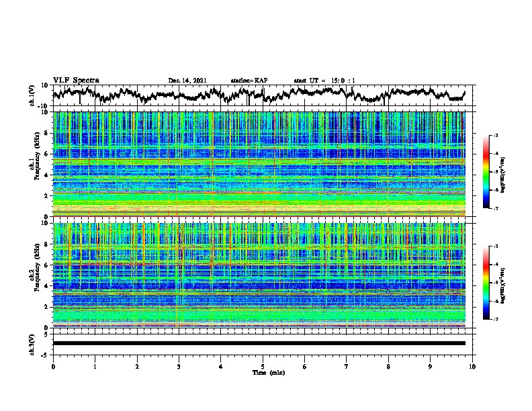Click the time axis tick label 0
Screen dimensions: 532x411
(53, 367)
